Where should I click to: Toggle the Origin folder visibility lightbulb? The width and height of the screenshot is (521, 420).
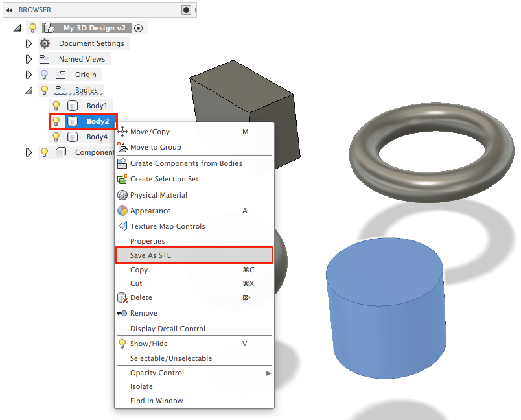(x=44, y=75)
